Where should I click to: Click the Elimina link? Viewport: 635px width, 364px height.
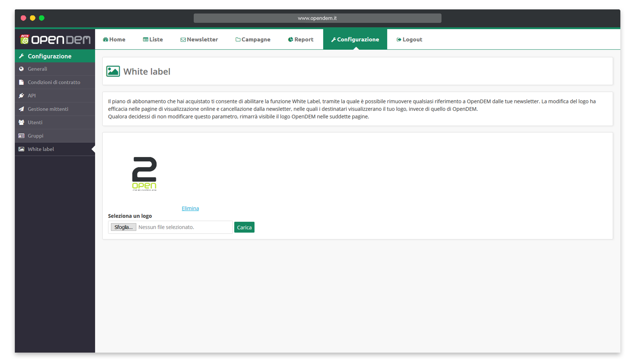click(x=190, y=208)
